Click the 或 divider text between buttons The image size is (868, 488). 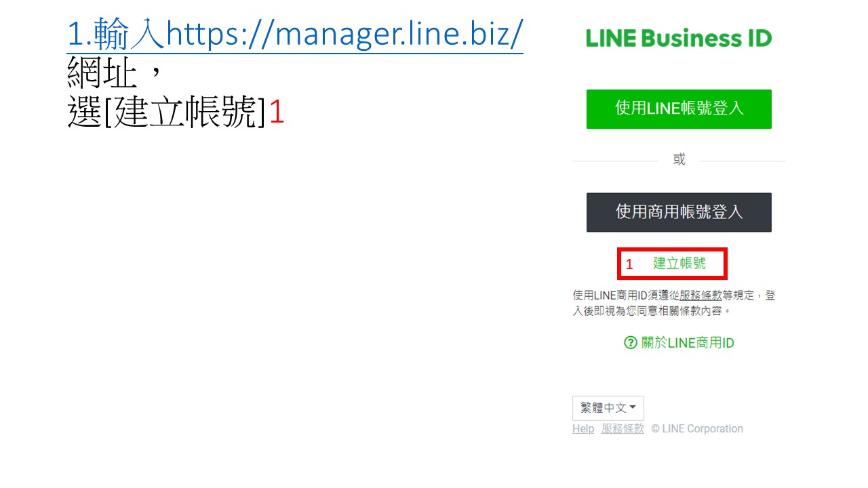679,160
